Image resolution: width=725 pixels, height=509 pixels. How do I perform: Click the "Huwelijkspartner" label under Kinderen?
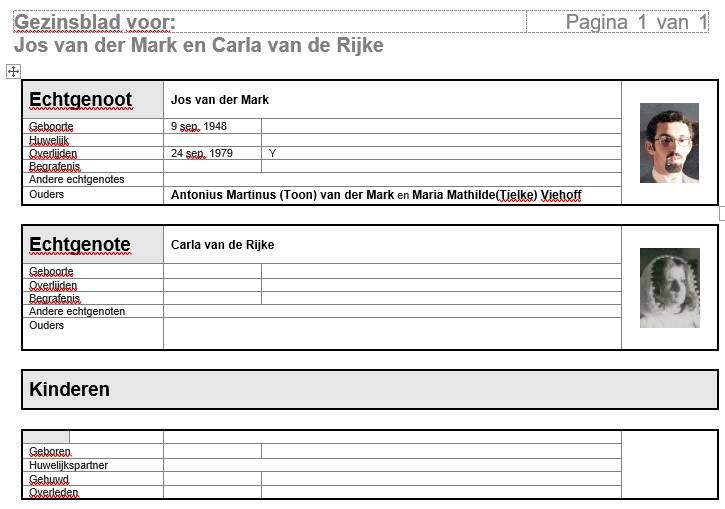(x=69, y=466)
